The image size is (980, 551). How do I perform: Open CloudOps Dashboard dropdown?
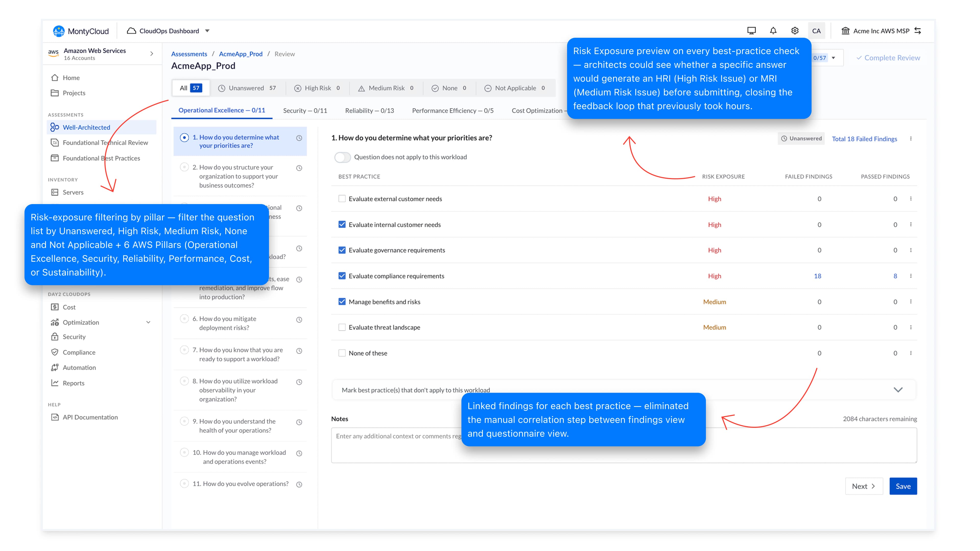click(x=168, y=31)
